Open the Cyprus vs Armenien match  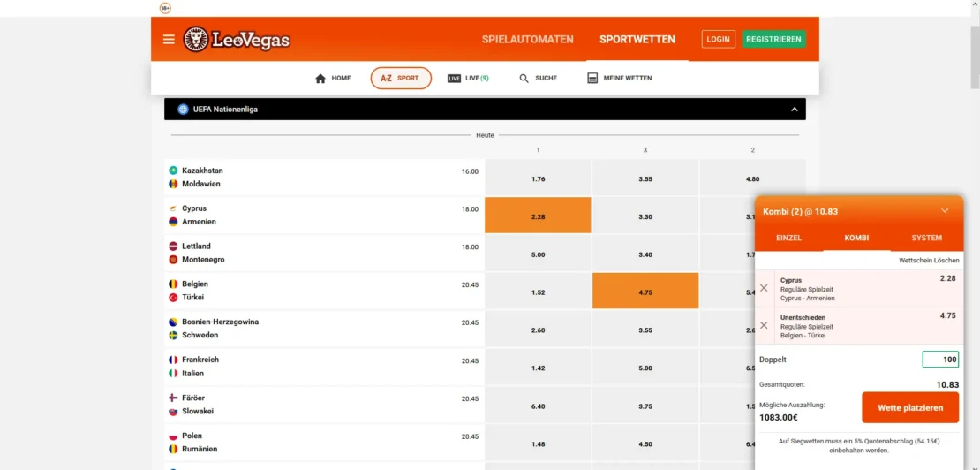point(324,215)
